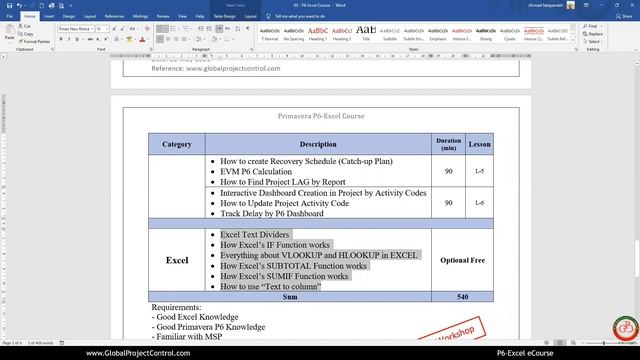Copy the selected text

point(26,34)
